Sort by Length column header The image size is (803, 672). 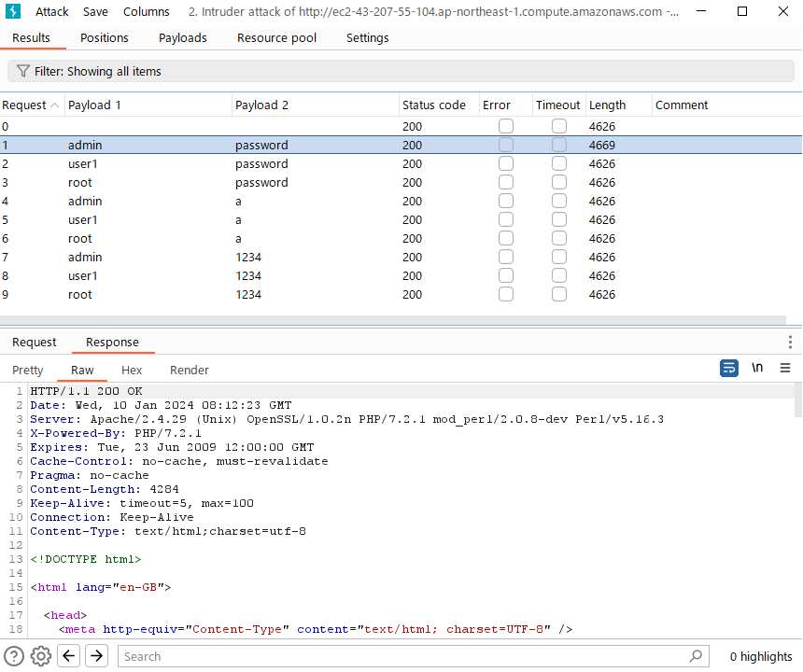(x=619, y=105)
